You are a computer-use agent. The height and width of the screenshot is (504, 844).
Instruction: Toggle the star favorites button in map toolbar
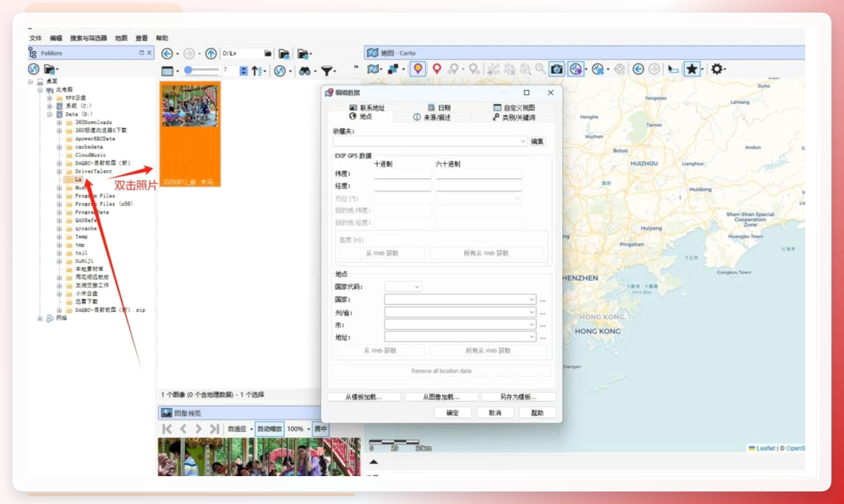click(x=692, y=69)
